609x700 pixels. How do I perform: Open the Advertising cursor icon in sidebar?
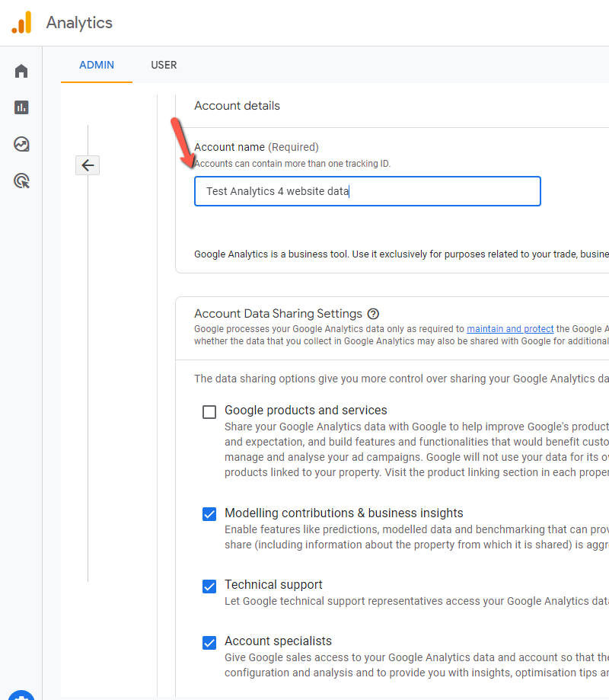click(21, 181)
